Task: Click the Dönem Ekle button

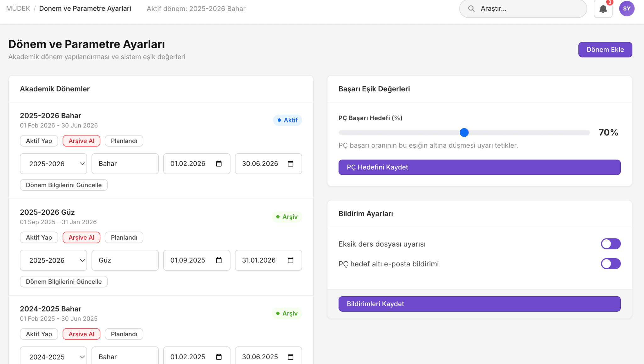Action: coord(605,50)
